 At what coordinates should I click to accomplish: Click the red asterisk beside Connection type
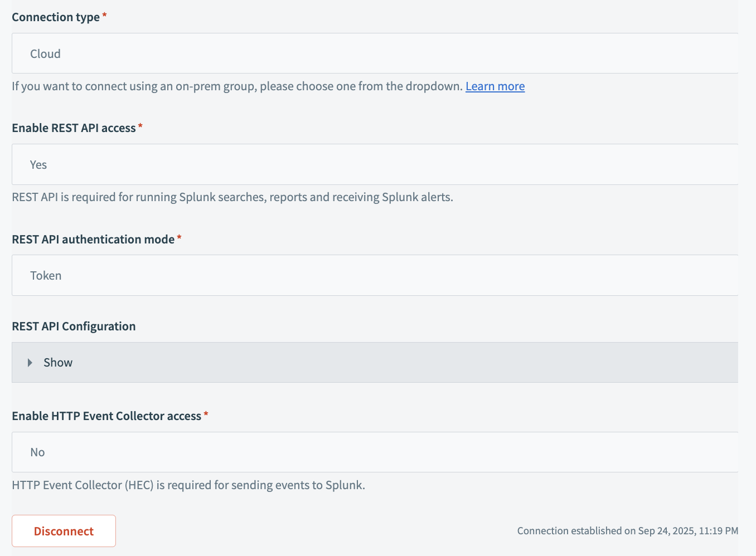pos(104,16)
